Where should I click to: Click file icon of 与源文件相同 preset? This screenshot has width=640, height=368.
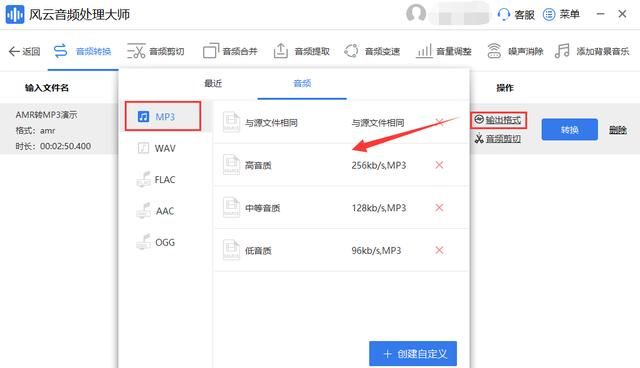[231, 122]
